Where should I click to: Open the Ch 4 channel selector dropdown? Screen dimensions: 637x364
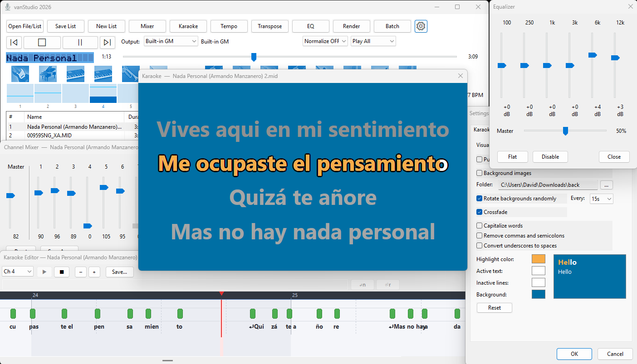tap(17, 272)
